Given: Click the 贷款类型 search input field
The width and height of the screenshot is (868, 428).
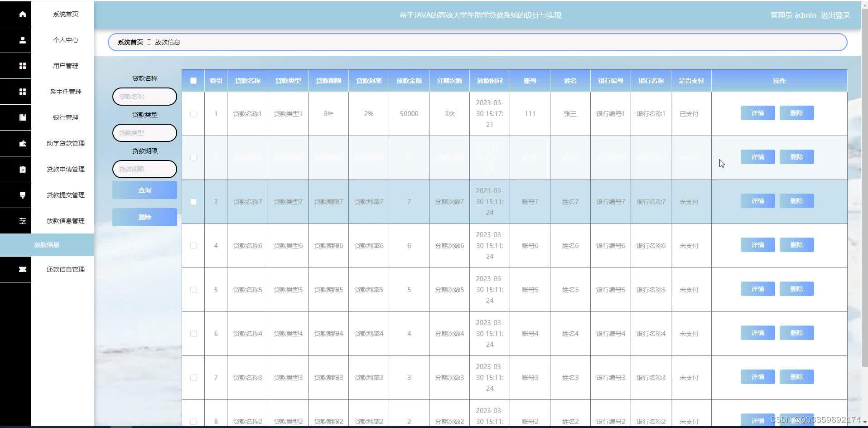Looking at the screenshot, I should click(145, 133).
